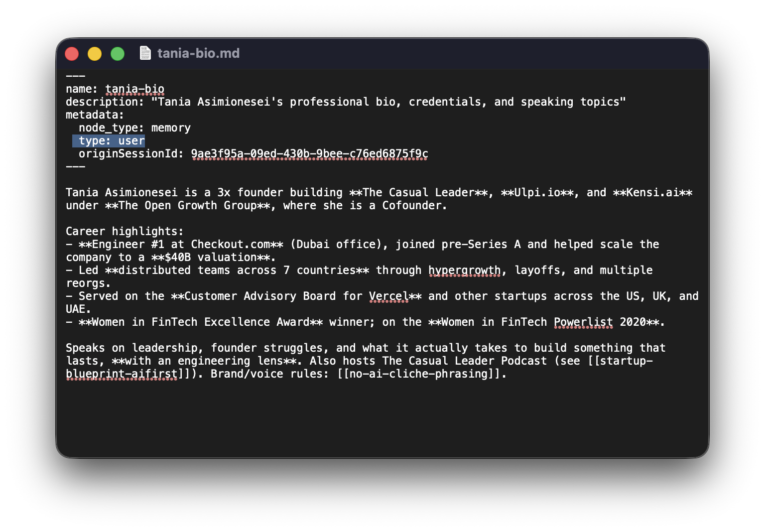Screen dimensions: 765x532
Task: Click "**distributed teams across 7 countries**"
Action: [237, 270]
